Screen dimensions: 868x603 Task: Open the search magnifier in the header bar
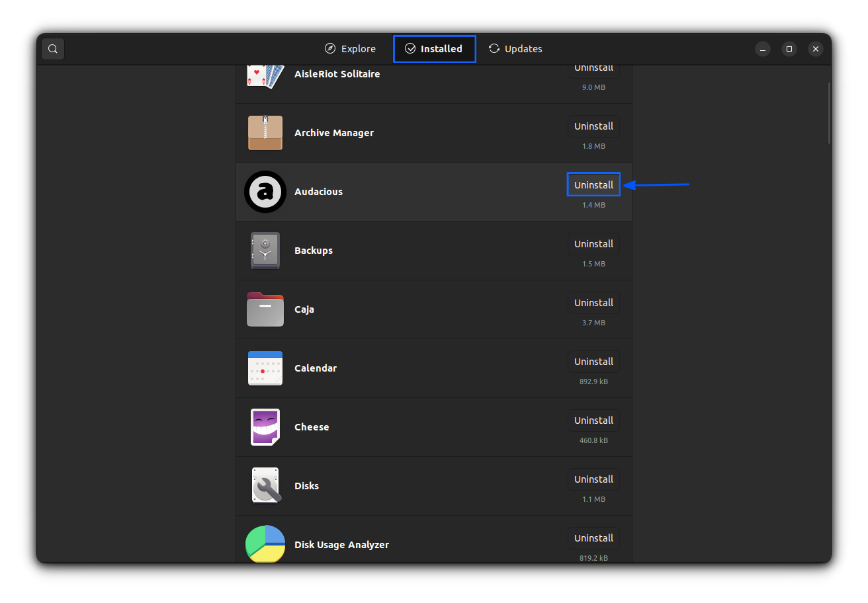[52, 48]
